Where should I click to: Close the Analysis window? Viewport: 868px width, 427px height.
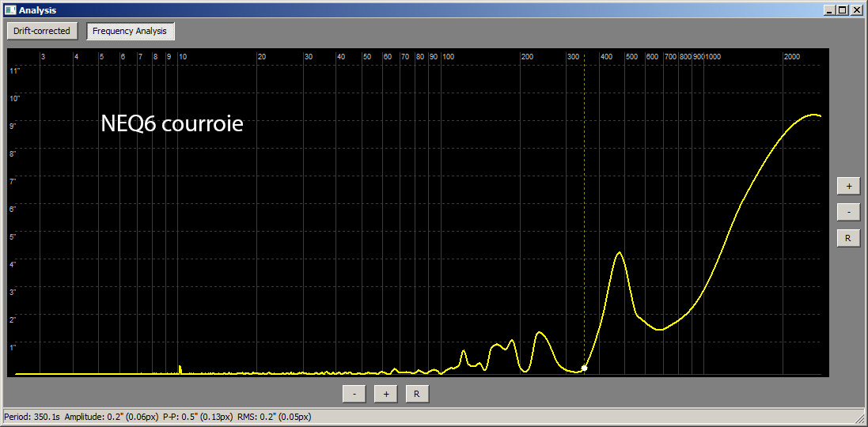856,10
